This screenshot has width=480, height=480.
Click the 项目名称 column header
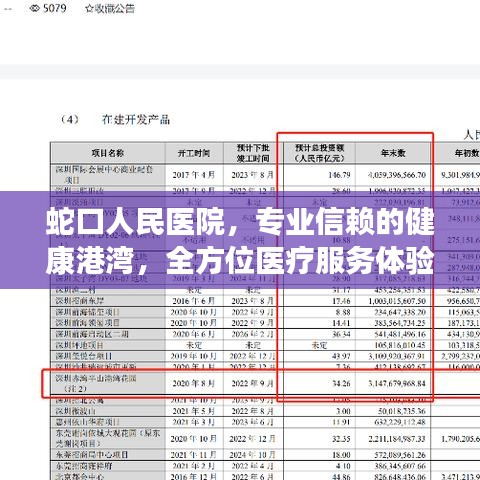pos(107,153)
